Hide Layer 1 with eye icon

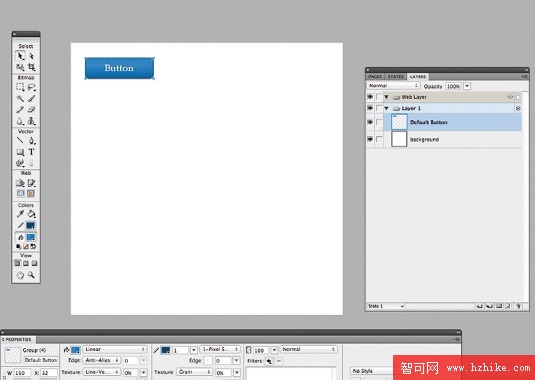coord(370,108)
